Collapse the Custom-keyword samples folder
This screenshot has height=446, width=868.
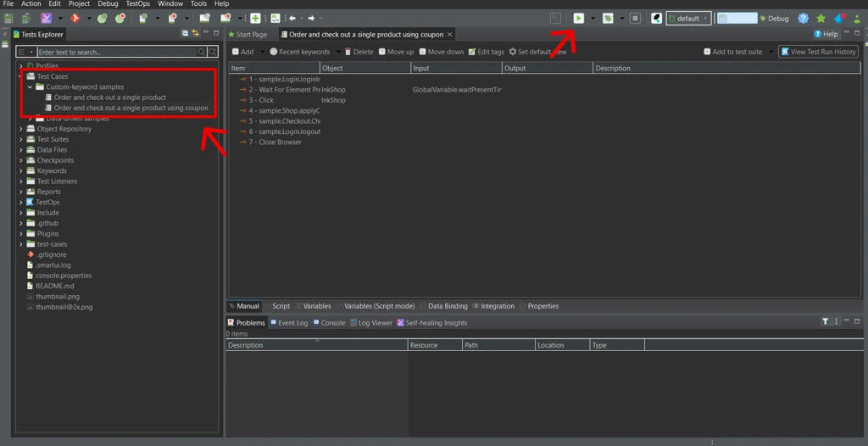(x=30, y=87)
